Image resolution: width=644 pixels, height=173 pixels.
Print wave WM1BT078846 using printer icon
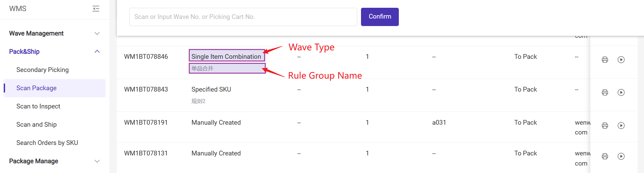605,60
